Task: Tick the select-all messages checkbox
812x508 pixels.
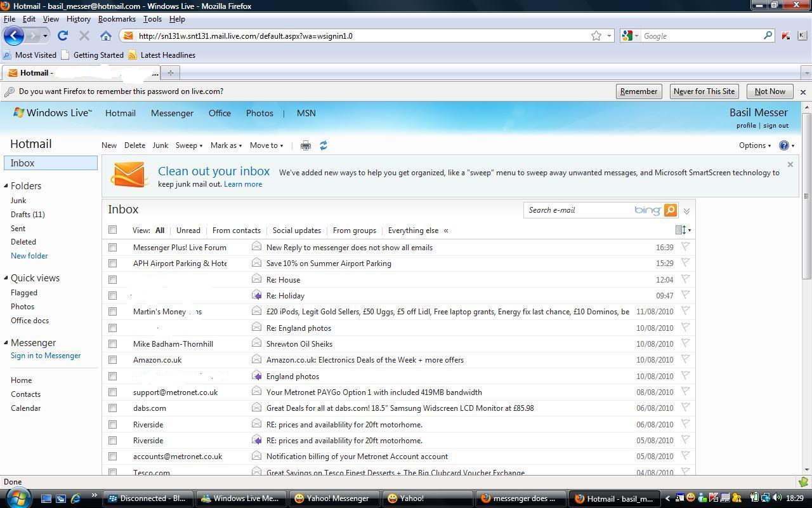Action: pyautogui.click(x=113, y=230)
